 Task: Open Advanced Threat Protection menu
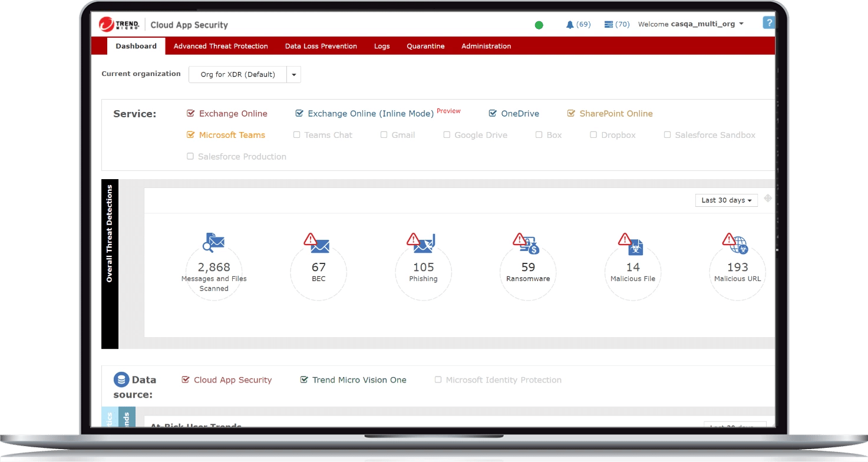(220, 46)
